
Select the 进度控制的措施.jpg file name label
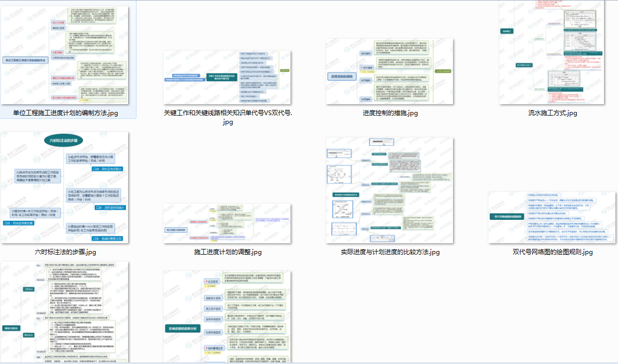(x=390, y=113)
